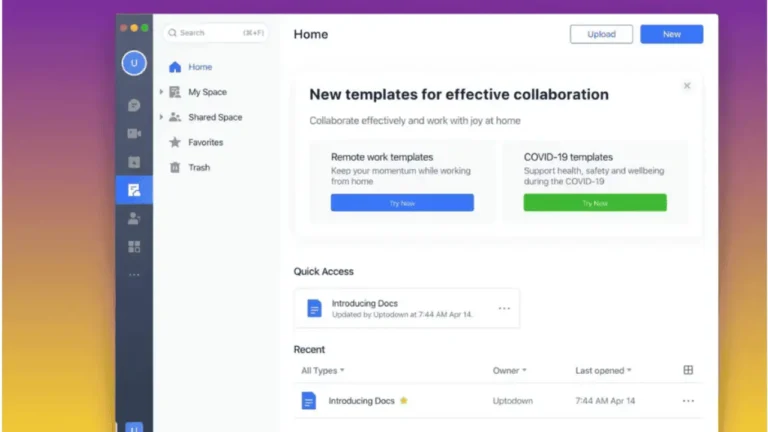Viewport: 768px width, 432px height.
Task: Open the All Types filter dropdown
Action: (323, 371)
